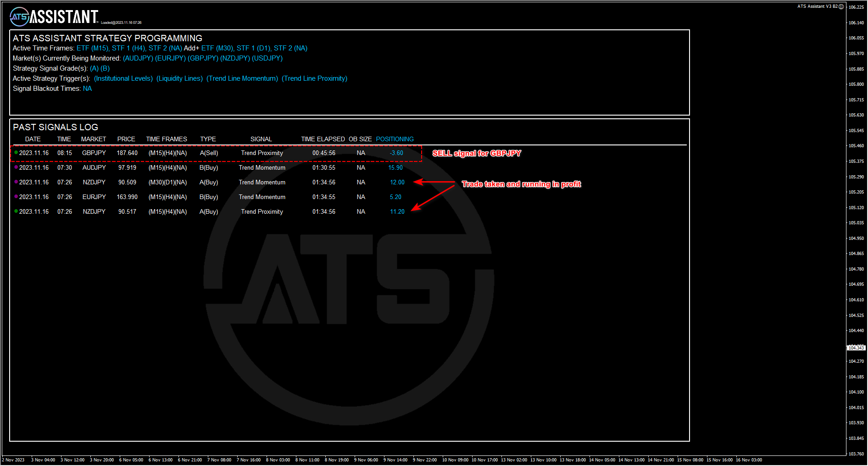The height and width of the screenshot is (466, 868).
Task: Click the MARKET column header
Action: coord(94,139)
